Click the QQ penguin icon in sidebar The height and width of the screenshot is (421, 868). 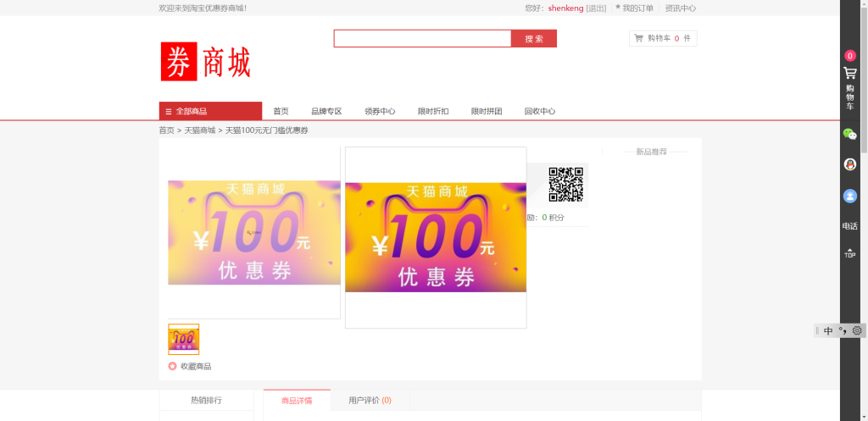(849, 164)
